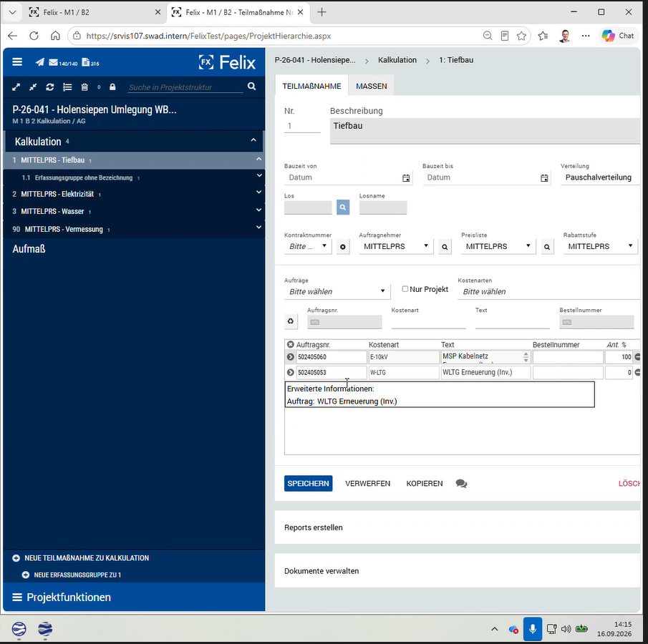The width and height of the screenshot is (648, 644).
Task: Refresh the project structure tree
Action: (50, 87)
